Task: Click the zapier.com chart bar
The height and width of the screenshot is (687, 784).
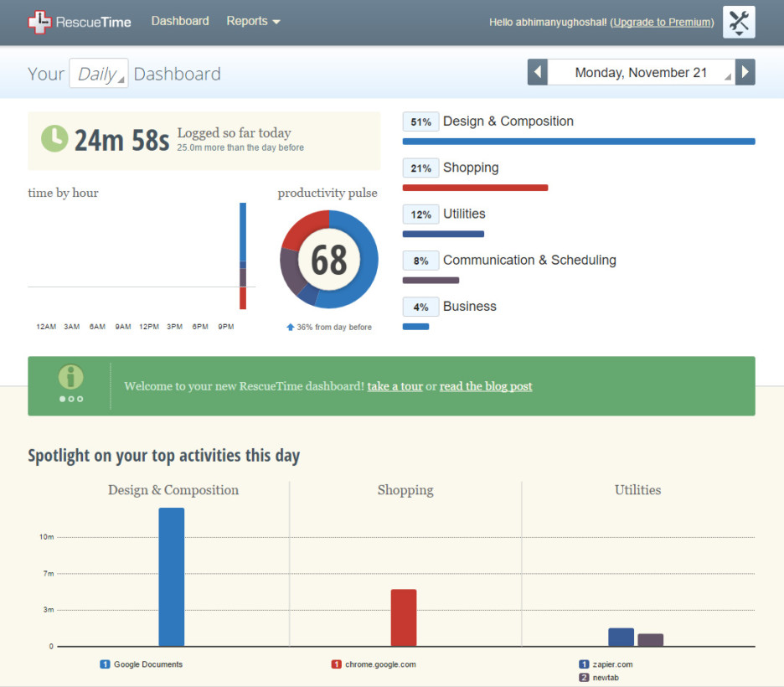Action: [x=621, y=637]
